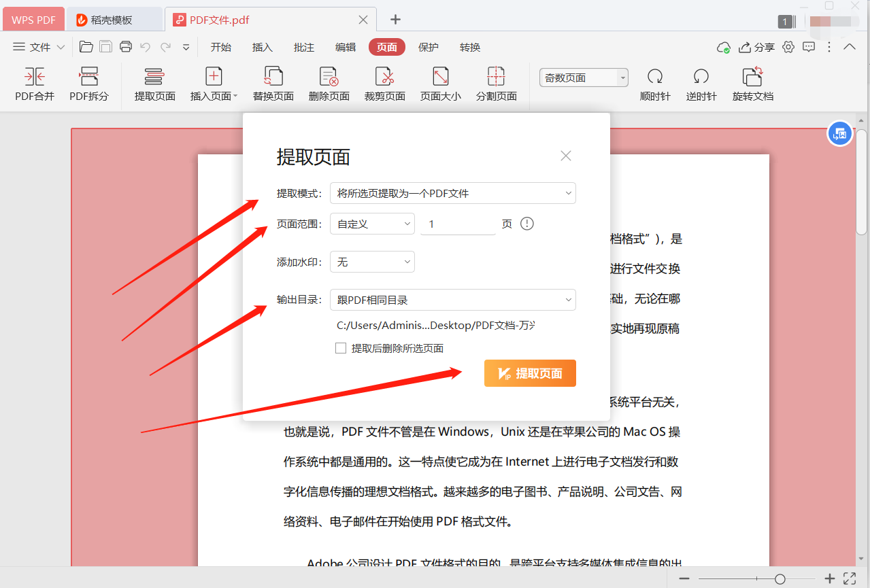Click the 页面大小 (Page Size) icon
The image size is (870, 588).
(439, 83)
